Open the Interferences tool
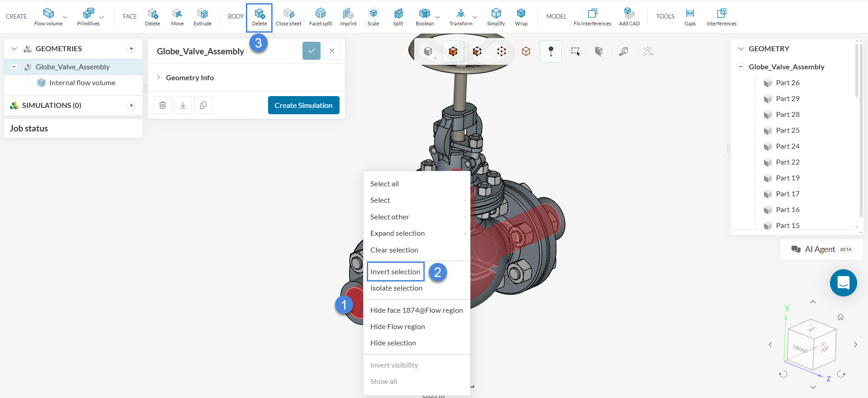The height and width of the screenshot is (398, 868). point(721,17)
